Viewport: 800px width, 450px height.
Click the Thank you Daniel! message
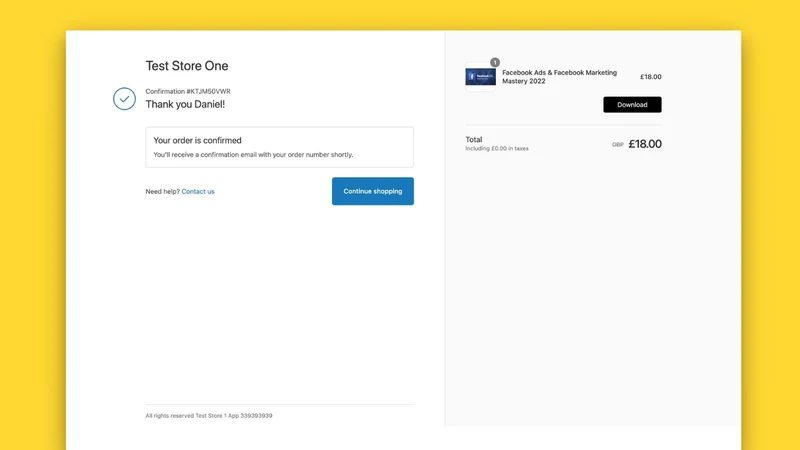point(185,104)
